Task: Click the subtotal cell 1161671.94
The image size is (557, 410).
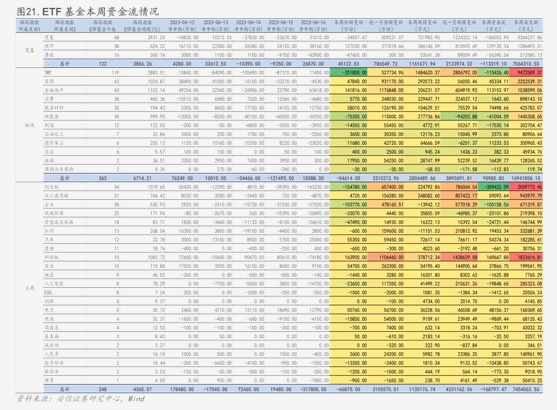Action: point(422,64)
